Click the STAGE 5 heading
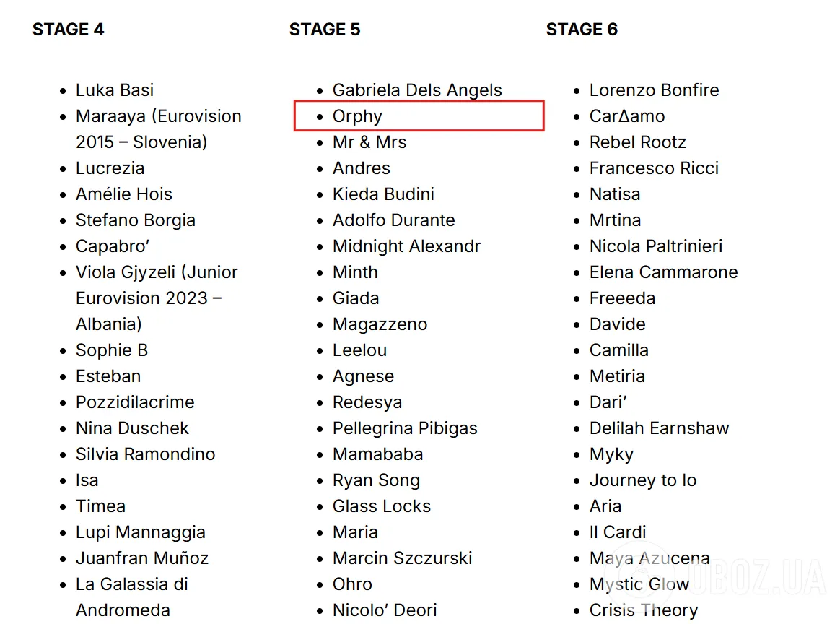This screenshot has height=624, width=840. (x=325, y=30)
